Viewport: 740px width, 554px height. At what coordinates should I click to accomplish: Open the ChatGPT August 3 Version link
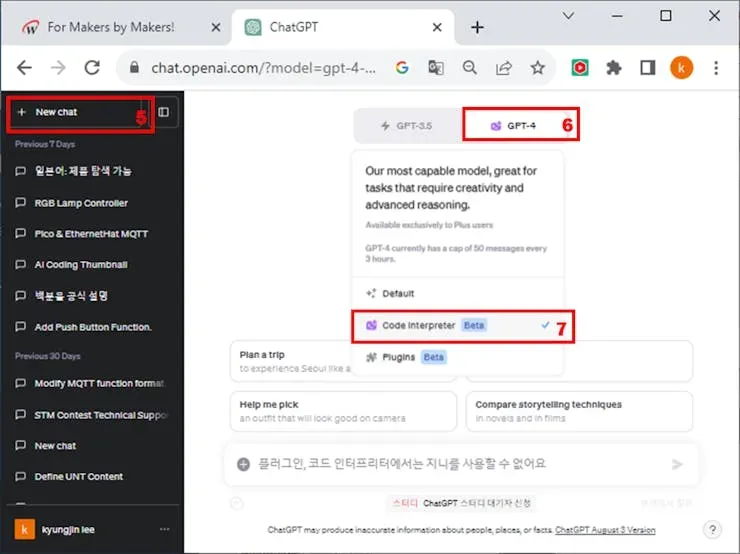tap(605, 530)
